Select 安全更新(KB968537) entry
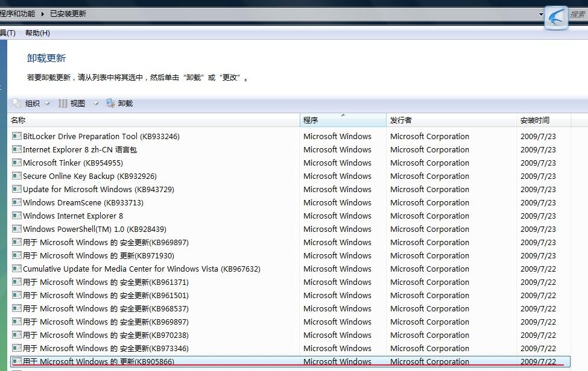The image size is (588, 371). coord(106,309)
